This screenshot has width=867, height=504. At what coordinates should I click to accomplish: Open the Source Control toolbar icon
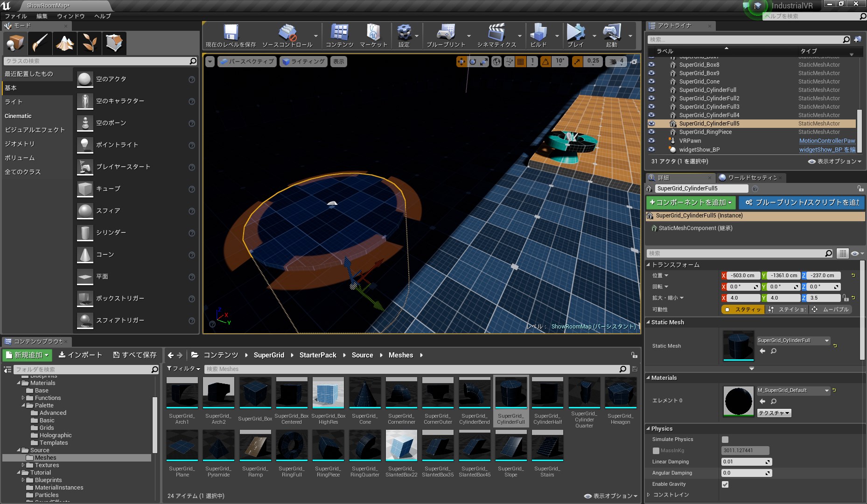tap(287, 33)
